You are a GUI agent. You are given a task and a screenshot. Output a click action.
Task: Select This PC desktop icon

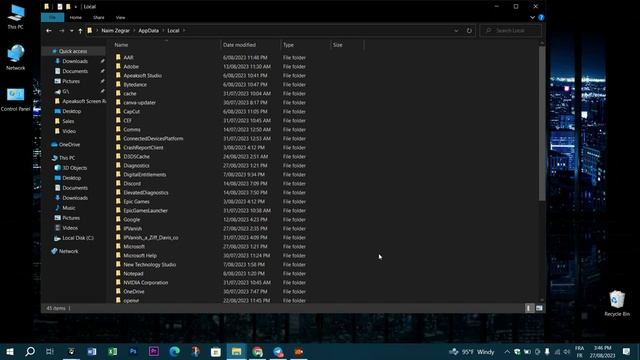(16, 17)
